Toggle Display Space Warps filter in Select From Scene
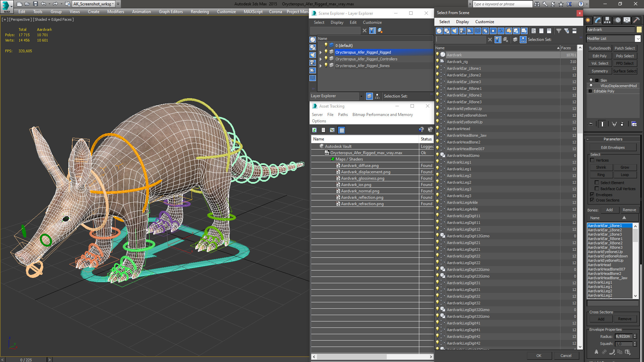This screenshot has height=362, width=644. [478, 31]
